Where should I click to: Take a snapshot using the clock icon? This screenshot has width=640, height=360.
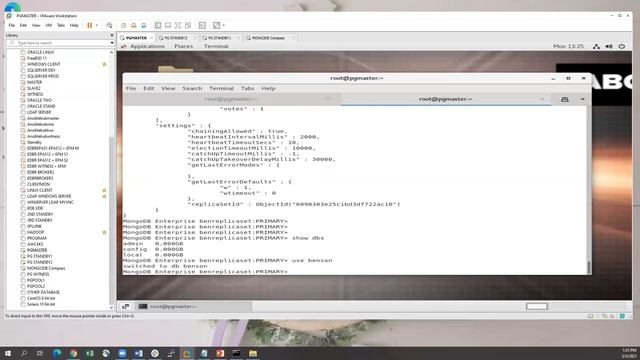[123, 25]
